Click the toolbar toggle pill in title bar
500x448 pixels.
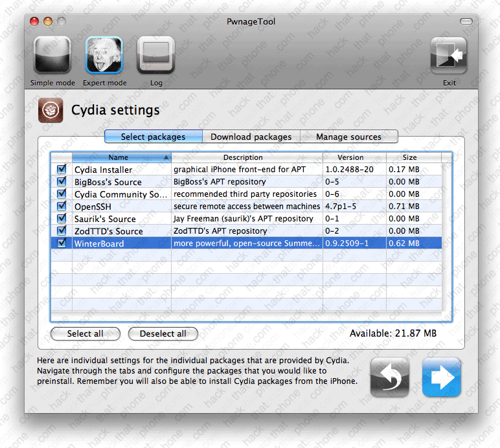click(x=466, y=22)
